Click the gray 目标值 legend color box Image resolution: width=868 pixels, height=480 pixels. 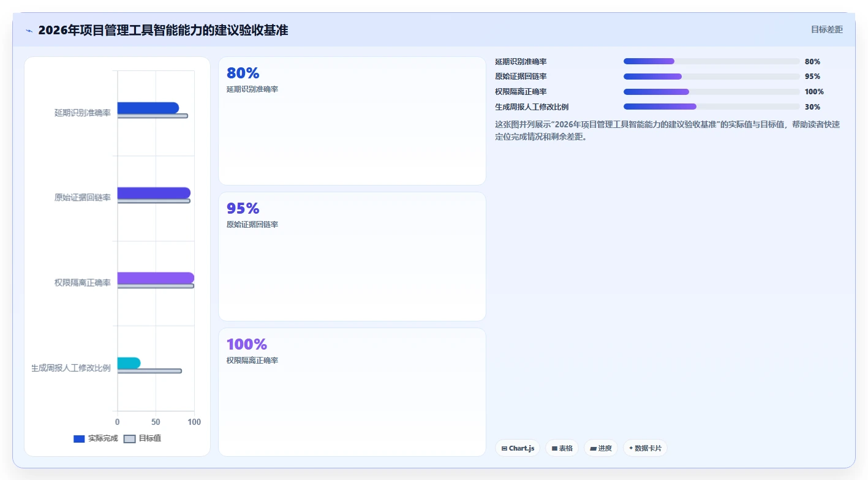129,439
